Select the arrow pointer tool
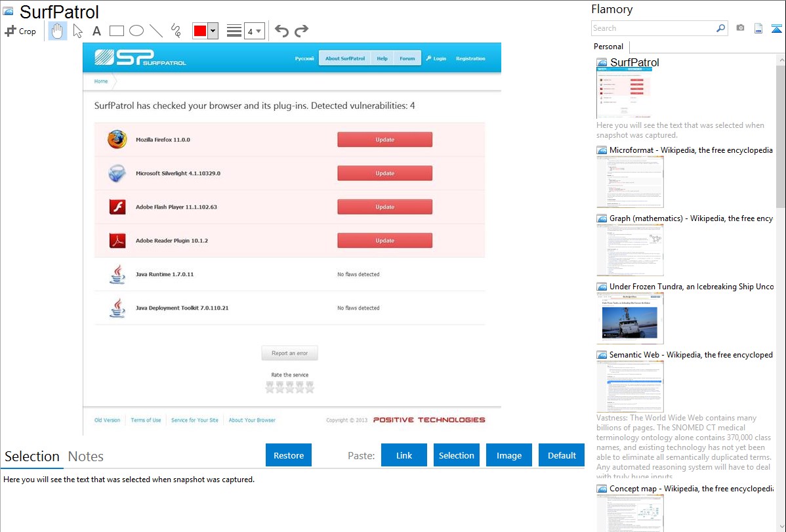786x532 pixels. point(77,31)
